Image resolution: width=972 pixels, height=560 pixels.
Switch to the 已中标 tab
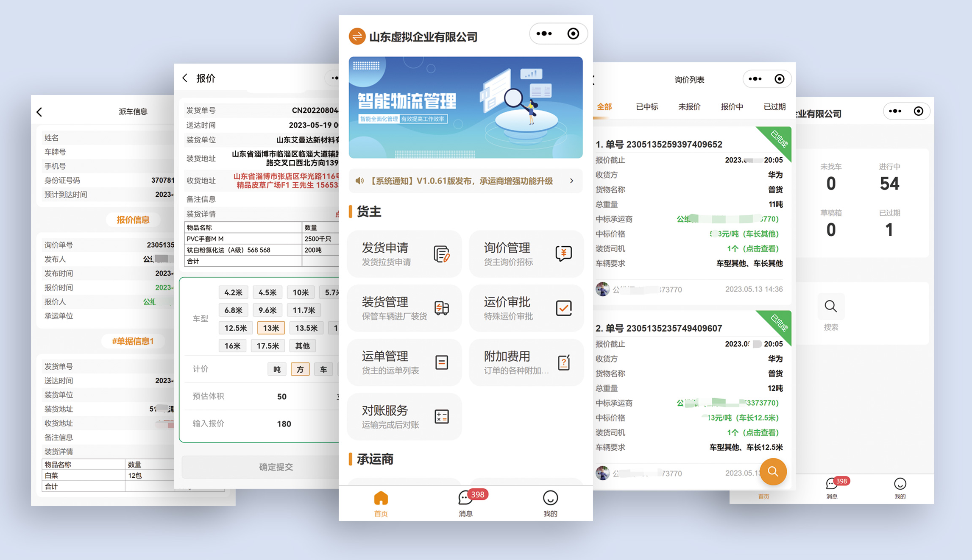pyautogui.click(x=646, y=107)
